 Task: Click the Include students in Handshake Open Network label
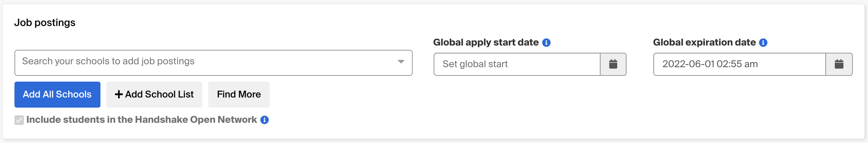[142, 120]
